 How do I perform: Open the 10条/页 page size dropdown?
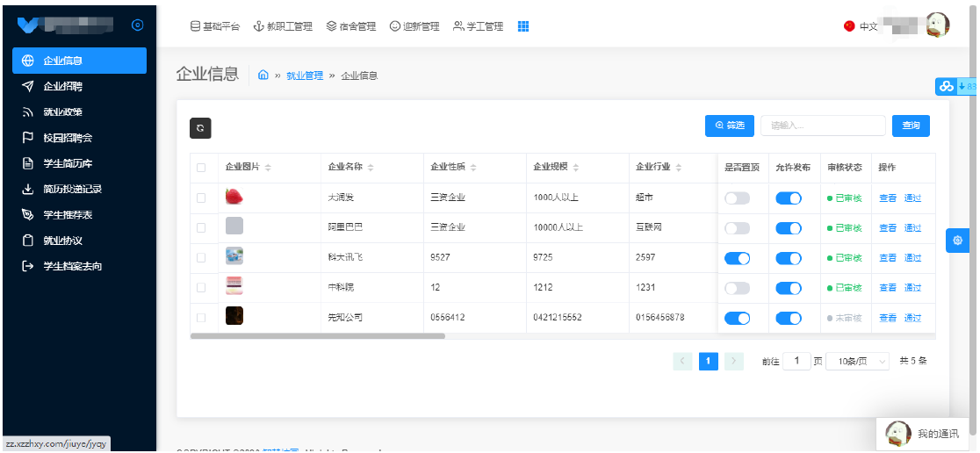pyautogui.click(x=857, y=361)
